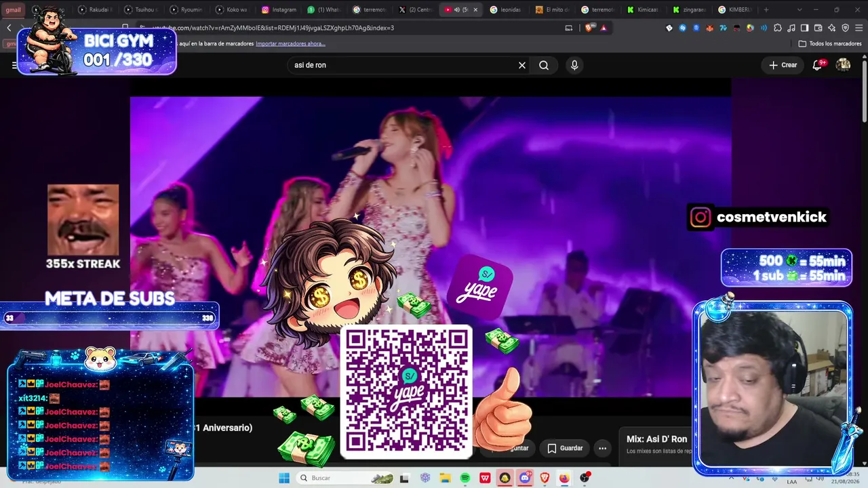Switch to the Koko wa tab

233,9
